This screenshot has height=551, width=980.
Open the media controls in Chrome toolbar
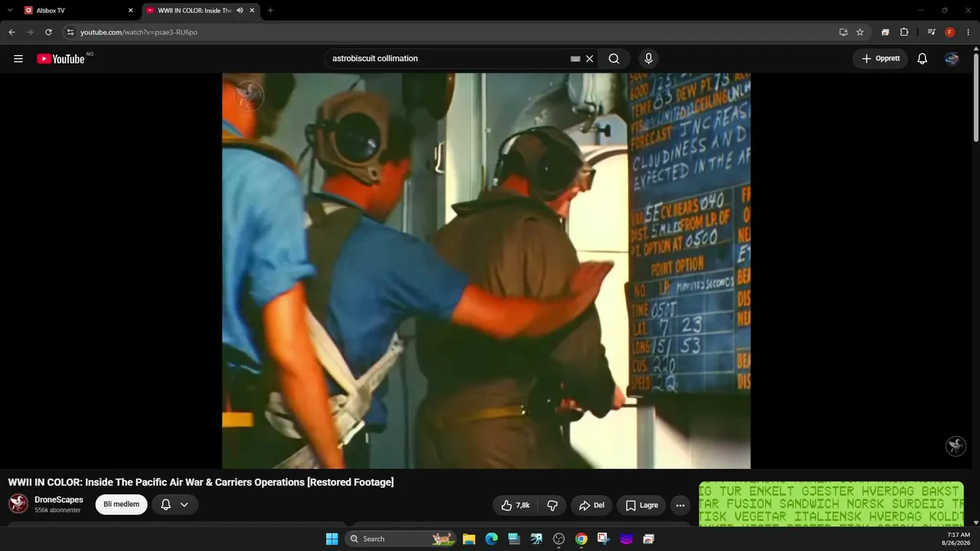(931, 32)
